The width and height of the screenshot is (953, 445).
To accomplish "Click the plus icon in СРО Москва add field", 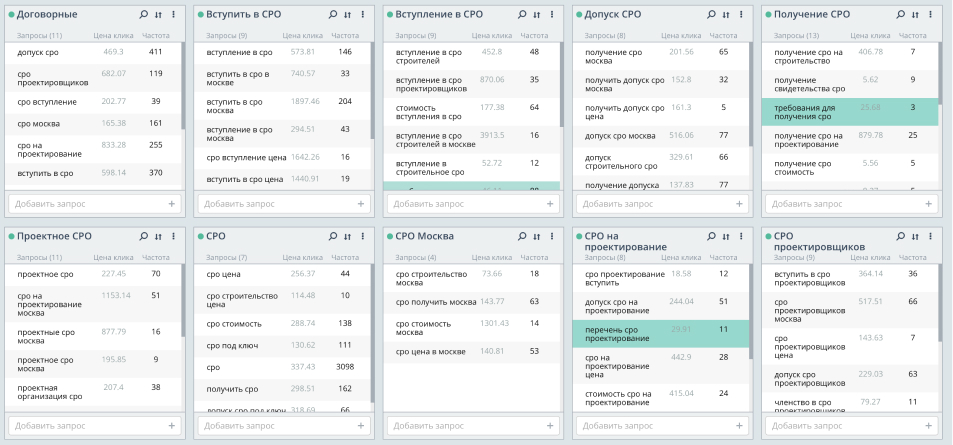I will point(550,425).
